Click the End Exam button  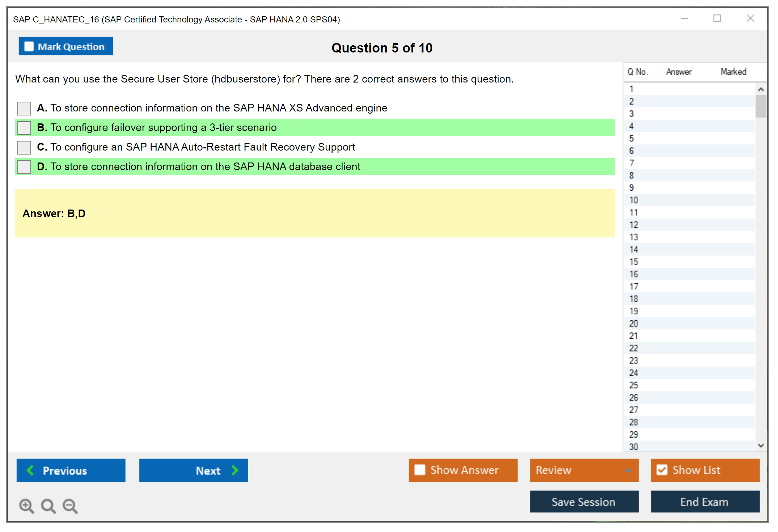pyautogui.click(x=705, y=502)
